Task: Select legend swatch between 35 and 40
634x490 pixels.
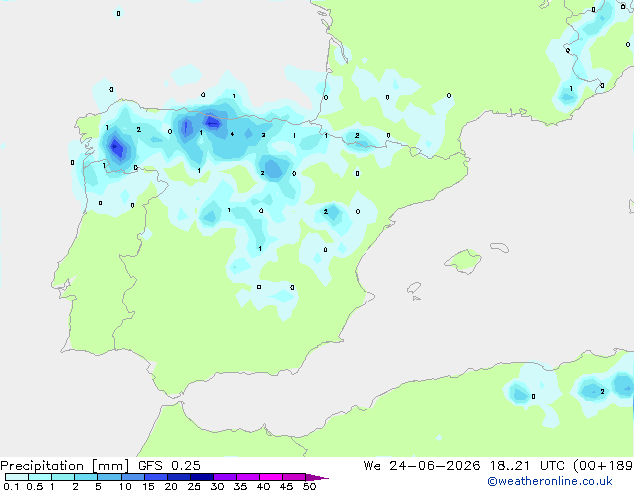Action: [248, 477]
